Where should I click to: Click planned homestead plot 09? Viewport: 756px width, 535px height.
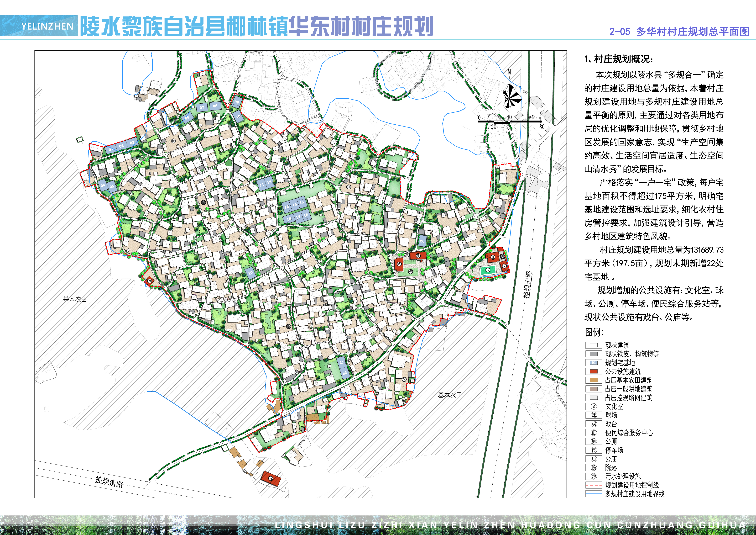coord(237,102)
